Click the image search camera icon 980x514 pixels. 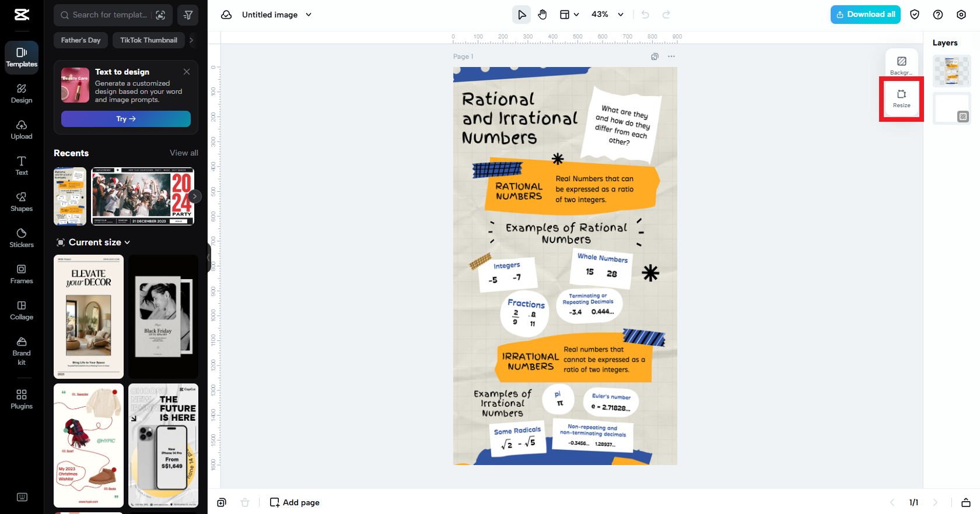160,15
